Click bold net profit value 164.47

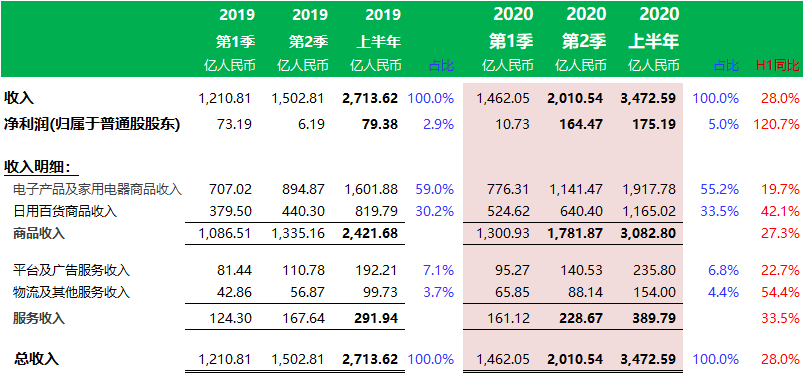[582, 124]
